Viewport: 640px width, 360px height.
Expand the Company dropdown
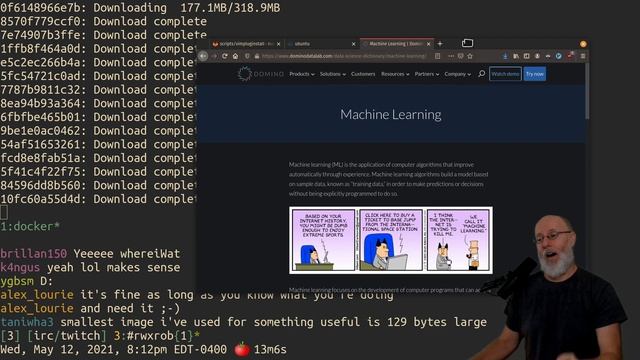[458, 74]
